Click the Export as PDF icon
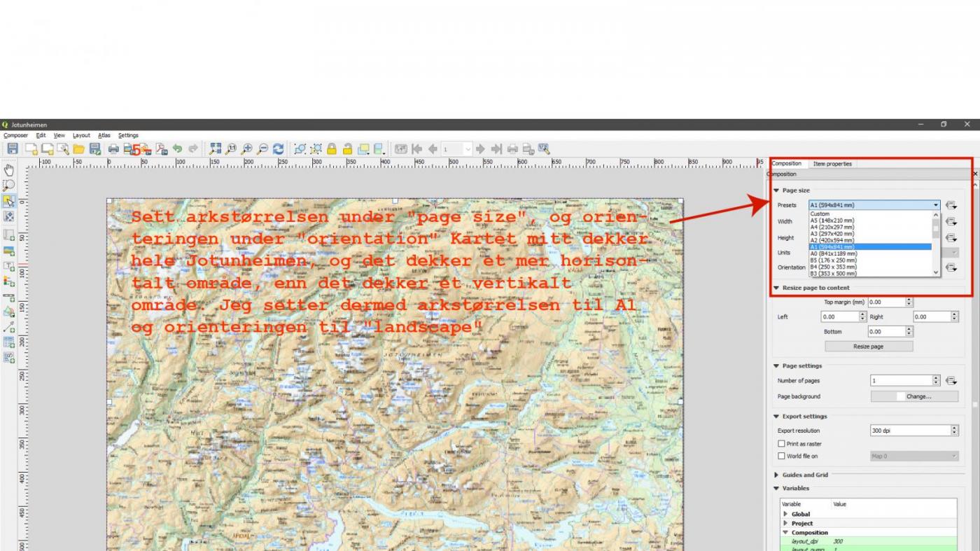Image resolution: width=980 pixels, height=551 pixels. pos(162,149)
